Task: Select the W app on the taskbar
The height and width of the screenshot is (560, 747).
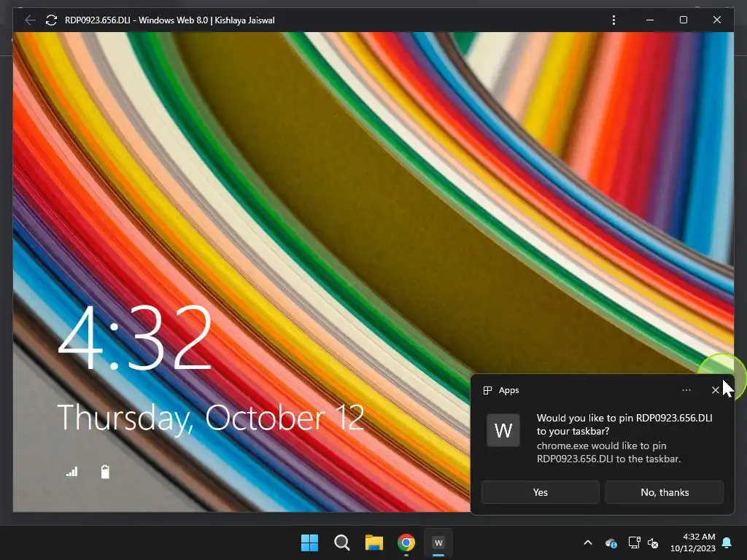Action: (438, 542)
